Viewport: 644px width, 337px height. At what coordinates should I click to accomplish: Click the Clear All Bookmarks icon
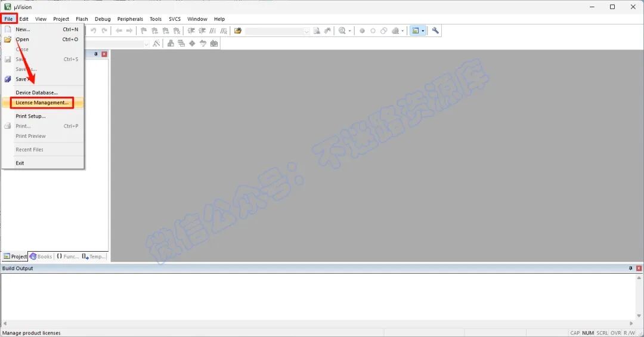177,31
